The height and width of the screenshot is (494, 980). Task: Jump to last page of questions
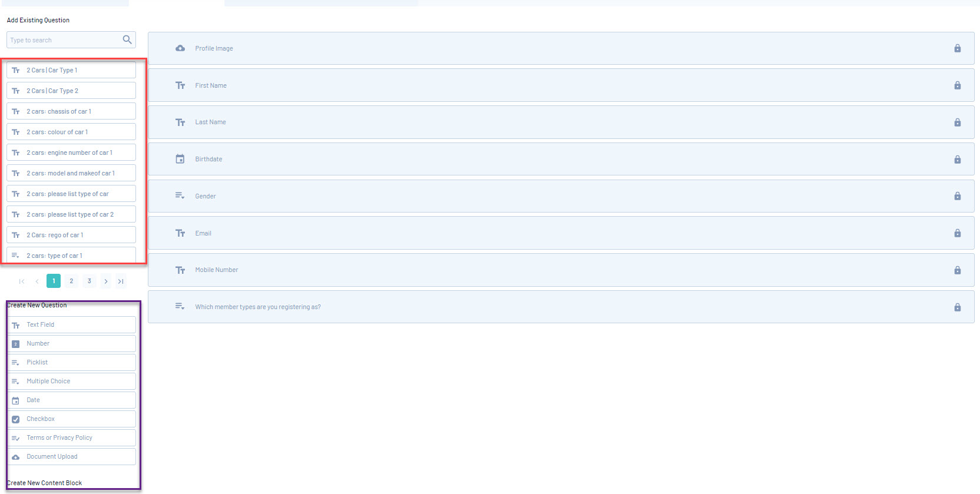tap(121, 281)
